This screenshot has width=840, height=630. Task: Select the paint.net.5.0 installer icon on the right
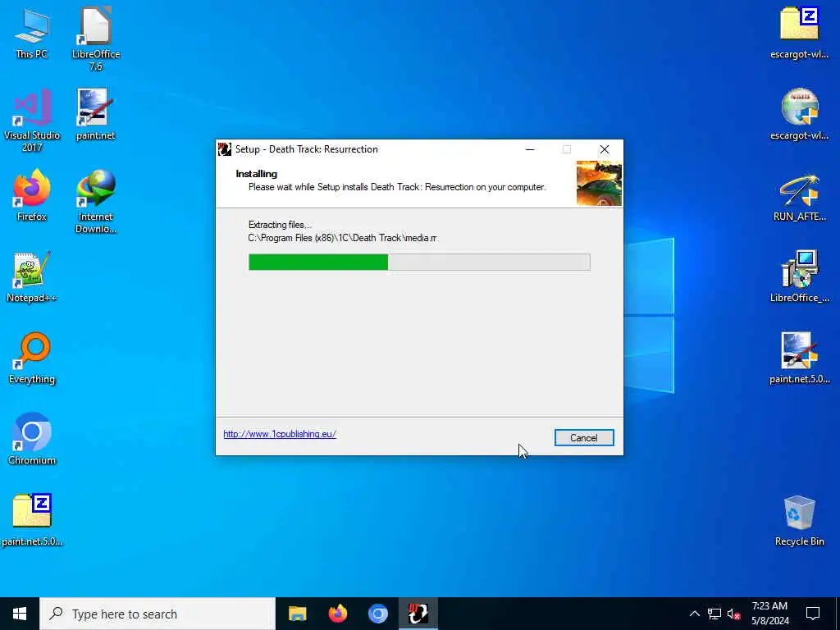click(799, 358)
